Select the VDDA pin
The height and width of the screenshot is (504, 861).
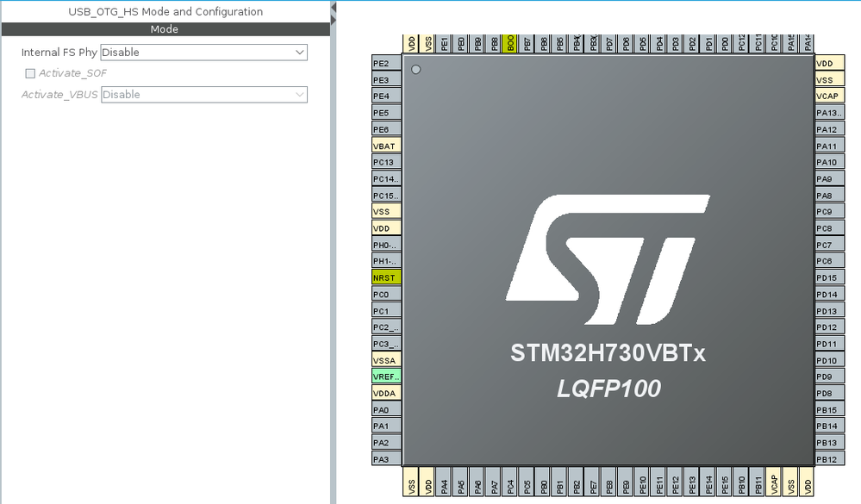pos(387,393)
